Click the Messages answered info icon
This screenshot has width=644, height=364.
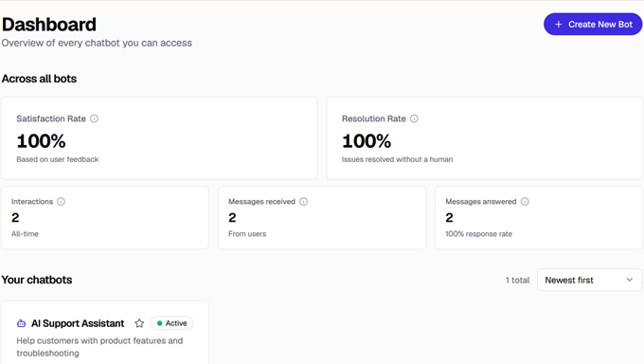[525, 202]
